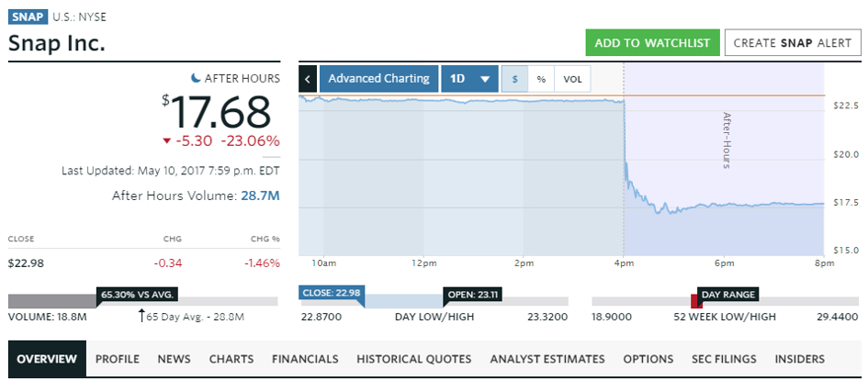Viewport: 868px width, 391px height.
Task: Click the 4pm mark on chart axis
Action: tap(624, 263)
